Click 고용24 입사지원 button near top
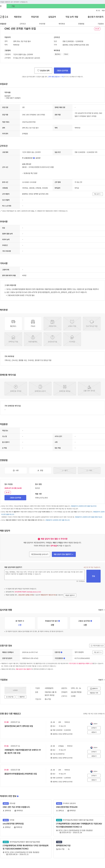The width and height of the screenshot is (105, 868). click(62, 70)
